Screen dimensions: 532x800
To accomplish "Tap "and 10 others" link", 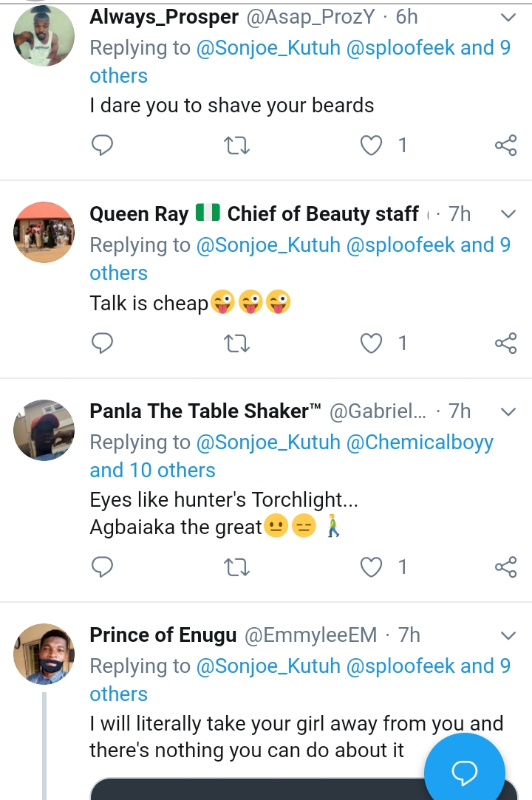I will click(152, 471).
